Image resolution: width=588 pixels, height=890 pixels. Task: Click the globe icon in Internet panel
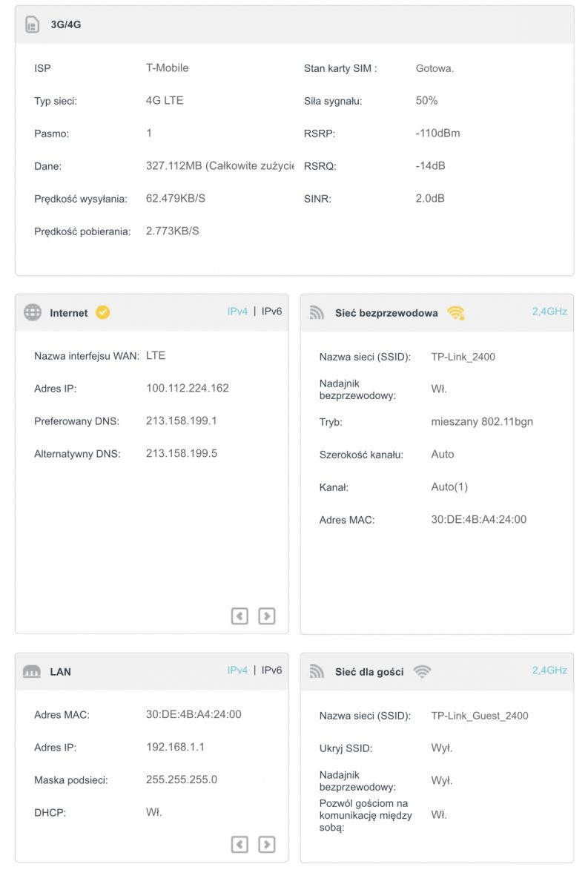pyautogui.click(x=33, y=313)
